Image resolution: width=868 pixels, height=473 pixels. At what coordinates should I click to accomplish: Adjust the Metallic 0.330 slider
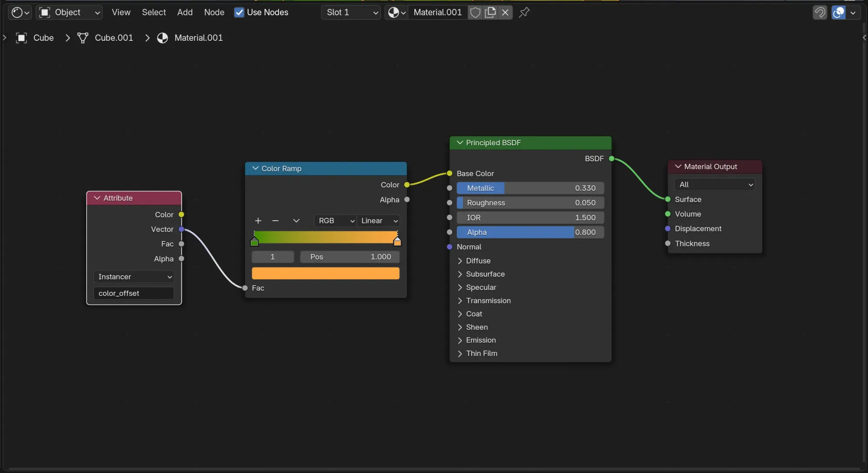pos(530,188)
